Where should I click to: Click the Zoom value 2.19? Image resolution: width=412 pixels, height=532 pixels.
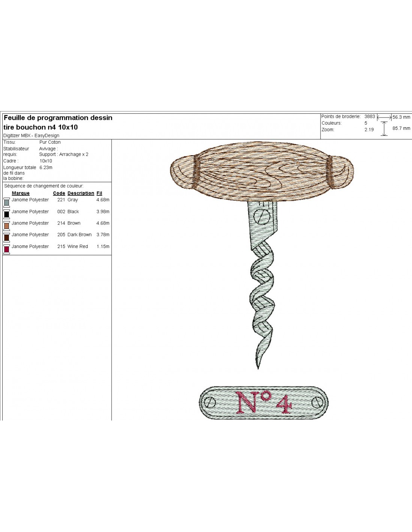369,130
